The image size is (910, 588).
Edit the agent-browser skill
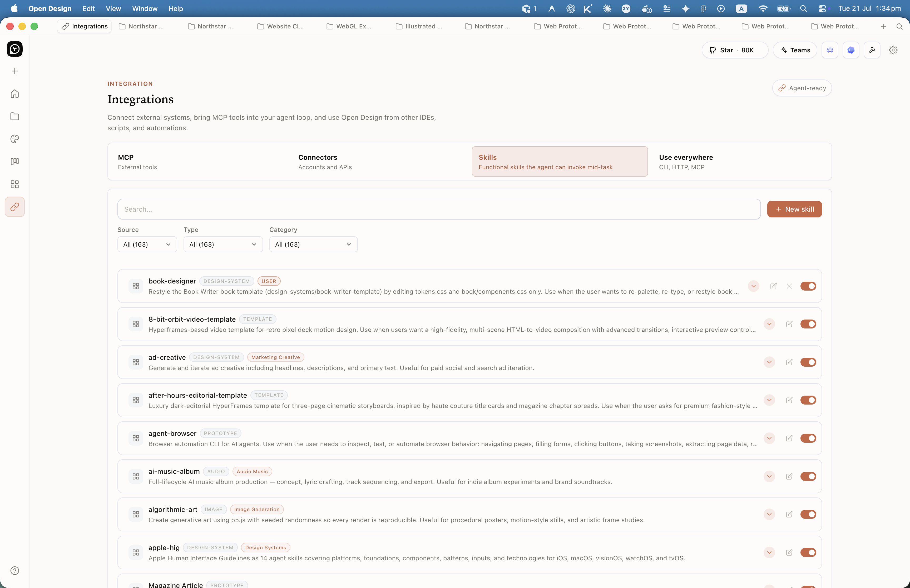click(789, 438)
